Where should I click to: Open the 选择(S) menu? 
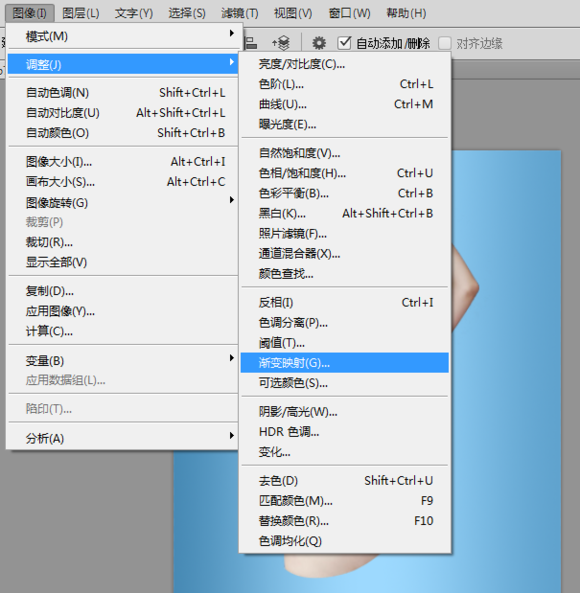pyautogui.click(x=187, y=13)
